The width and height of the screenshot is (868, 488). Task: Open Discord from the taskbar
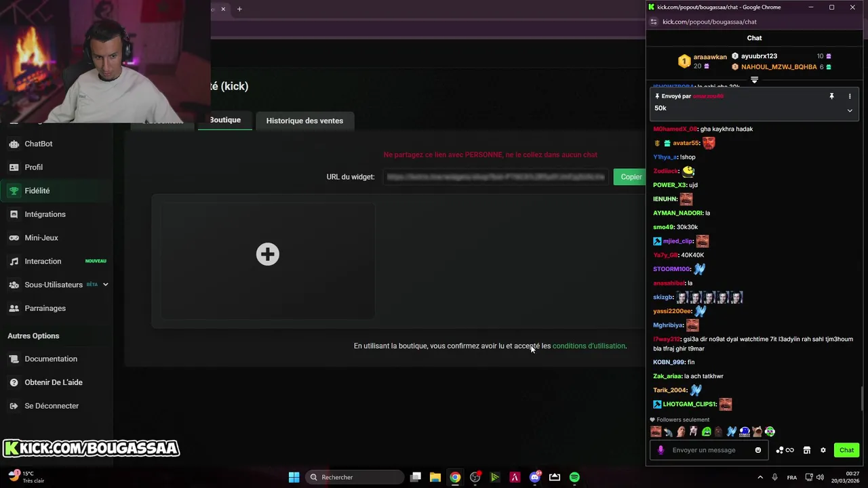pyautogui.click(x=535, y=477)
